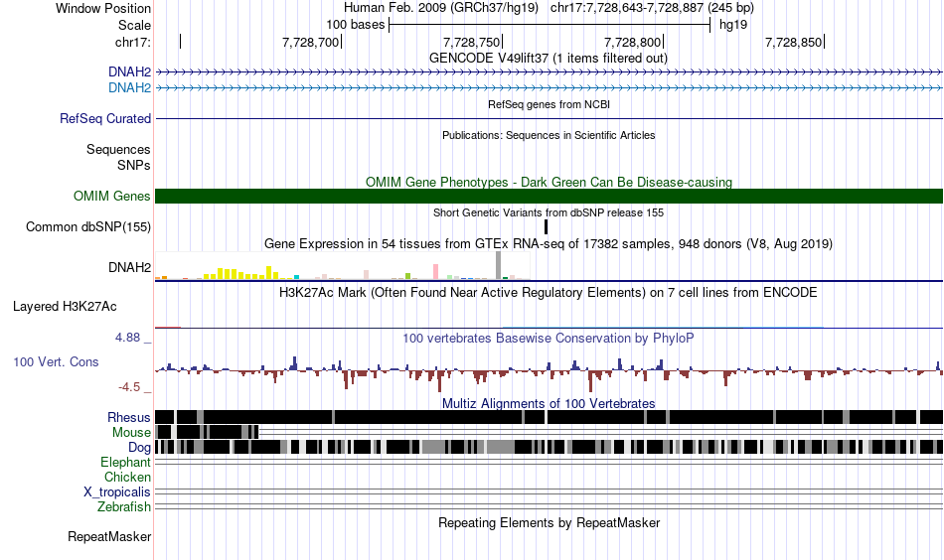Screen dimensions: 944x560
Task: Click the 'RepeatMasker' track label
Action: 109,536
